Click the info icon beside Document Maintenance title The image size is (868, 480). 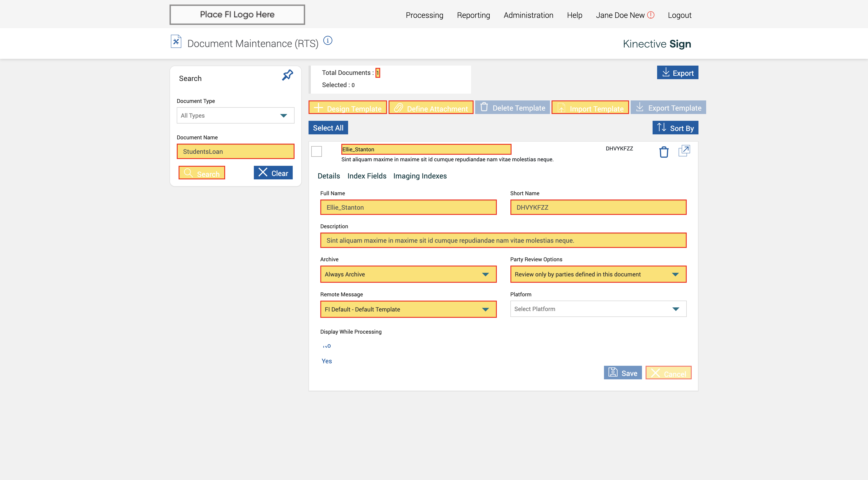pos(328,41)
